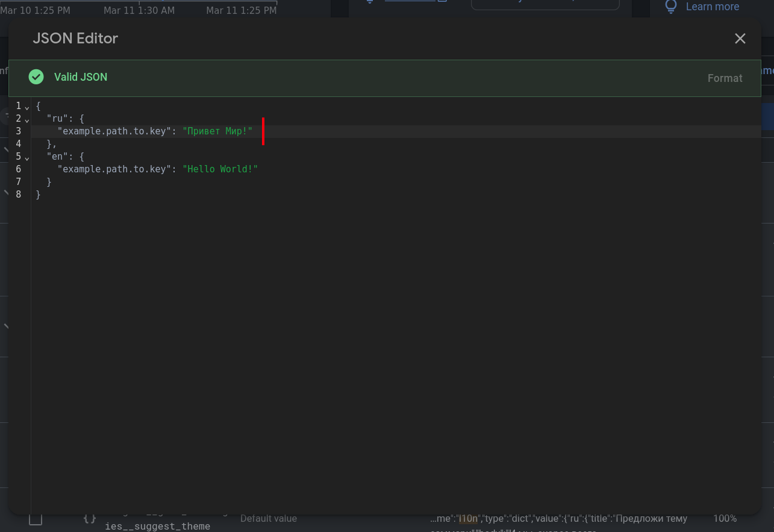774x532 pixels.
Task: Click the Format button
Action: [x=725, y=78]
